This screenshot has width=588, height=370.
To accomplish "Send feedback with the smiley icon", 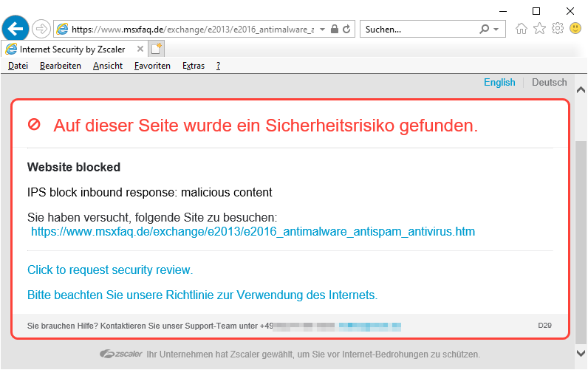I will click(575, 28).
